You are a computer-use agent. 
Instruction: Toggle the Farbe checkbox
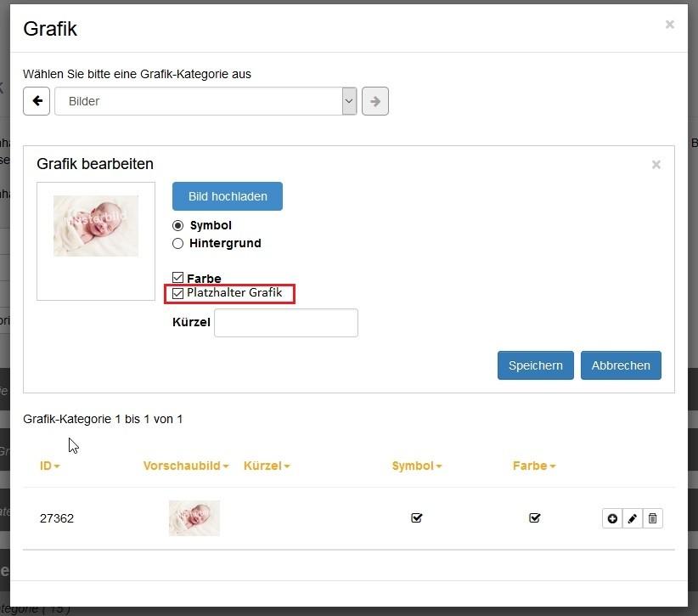point(177,278)
